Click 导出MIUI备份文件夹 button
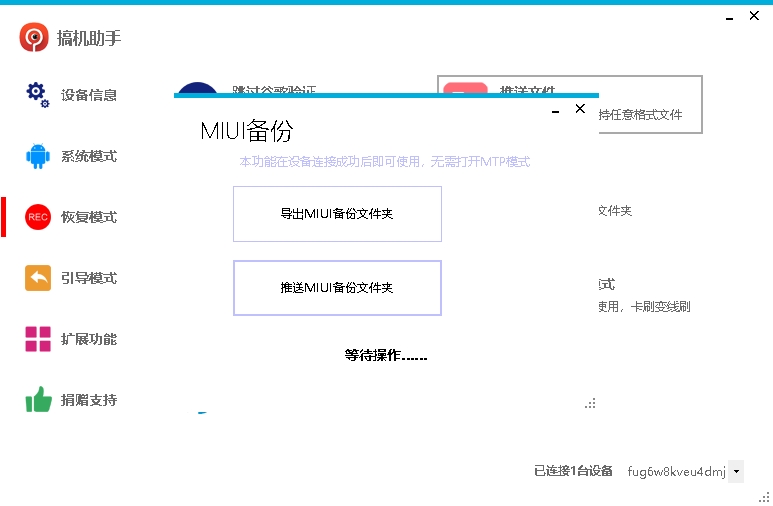The width and height of the screenshot is (773, 506). coord(337,214)
